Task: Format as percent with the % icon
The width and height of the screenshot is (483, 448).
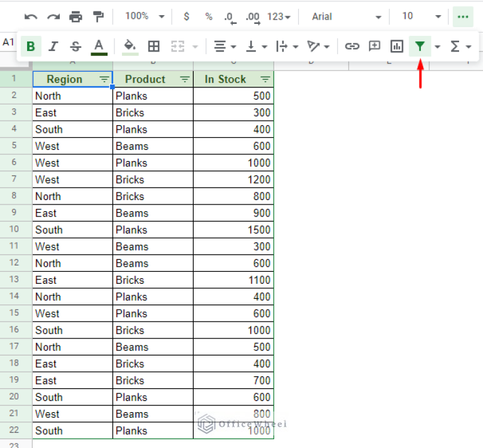Action: point(209,16)
